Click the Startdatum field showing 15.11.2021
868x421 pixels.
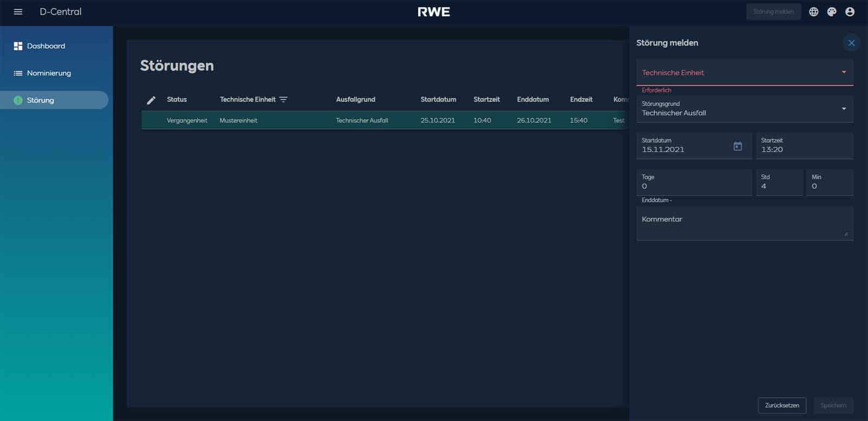pos(694,145)
